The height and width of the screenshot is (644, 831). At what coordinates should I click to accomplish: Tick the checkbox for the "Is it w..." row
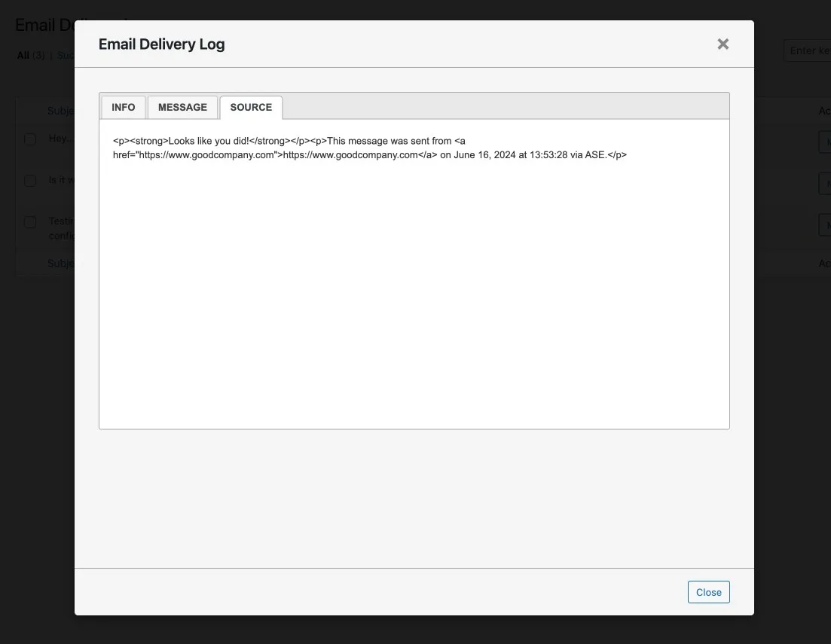click(x=30, y=180)
